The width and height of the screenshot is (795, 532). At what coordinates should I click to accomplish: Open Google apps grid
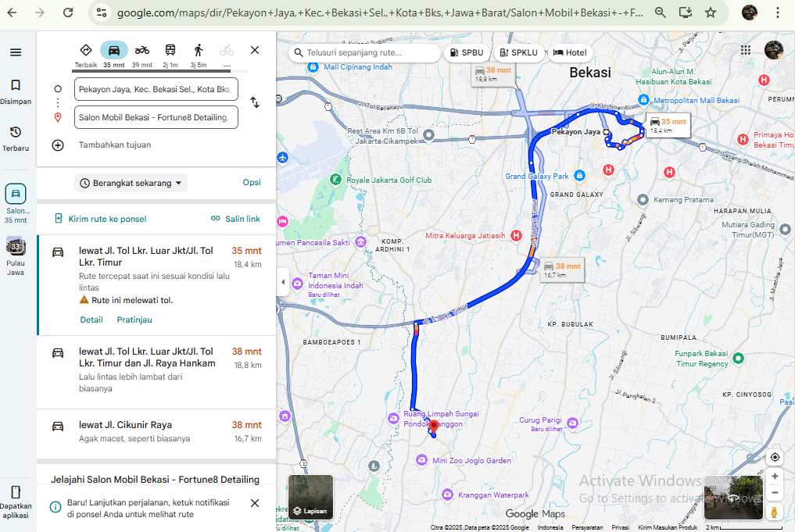point(745,50)
